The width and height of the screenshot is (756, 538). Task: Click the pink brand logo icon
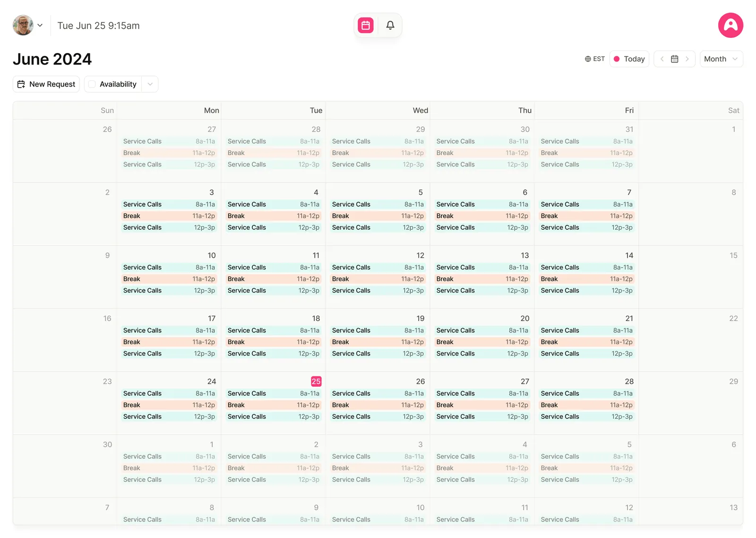pyautogui.click(x=730, y=26)
